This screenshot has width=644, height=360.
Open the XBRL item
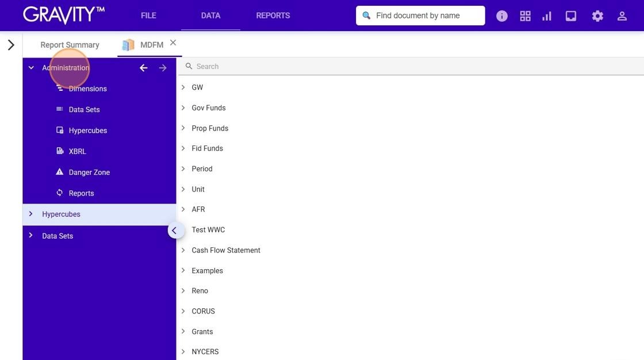[77, 152]
